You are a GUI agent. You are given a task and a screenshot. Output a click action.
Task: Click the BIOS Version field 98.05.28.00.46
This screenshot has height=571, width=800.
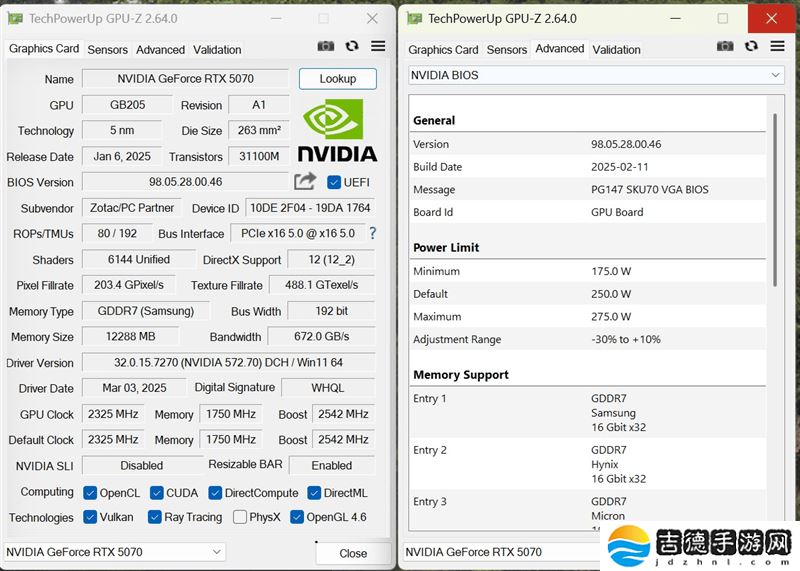(185, 182)
